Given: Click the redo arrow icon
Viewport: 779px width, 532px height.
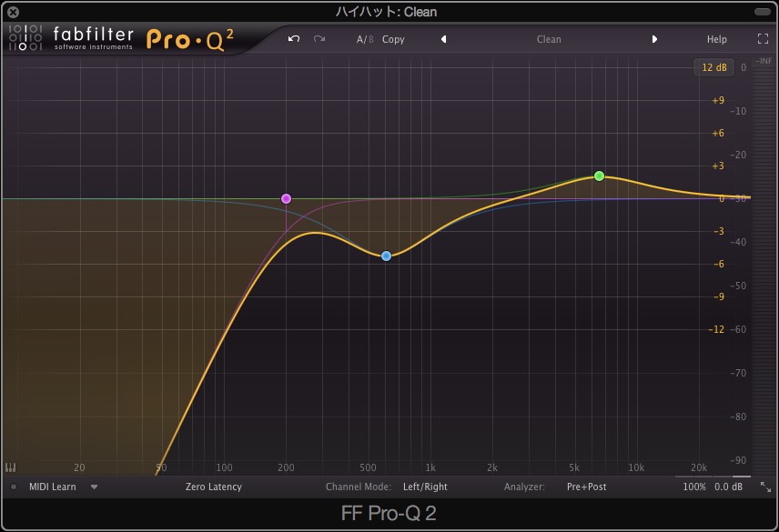Looking at the screenshot, I should [x=319, y=39].
